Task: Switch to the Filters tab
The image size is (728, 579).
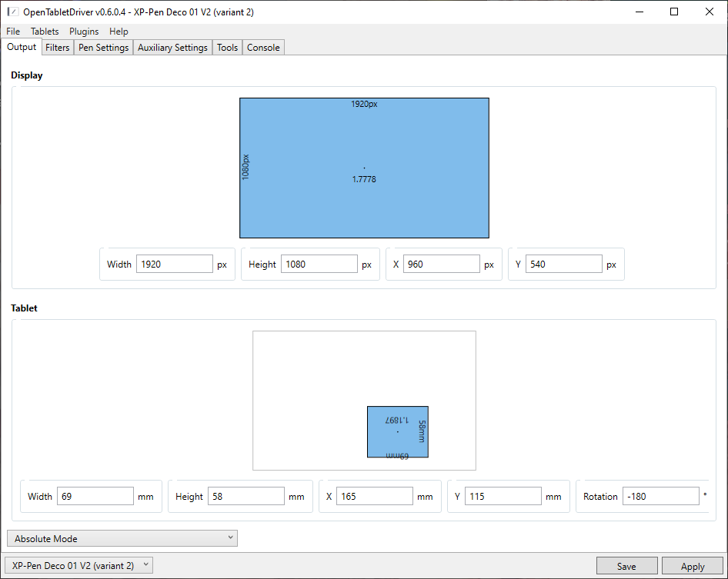Action: pos(58,48)
